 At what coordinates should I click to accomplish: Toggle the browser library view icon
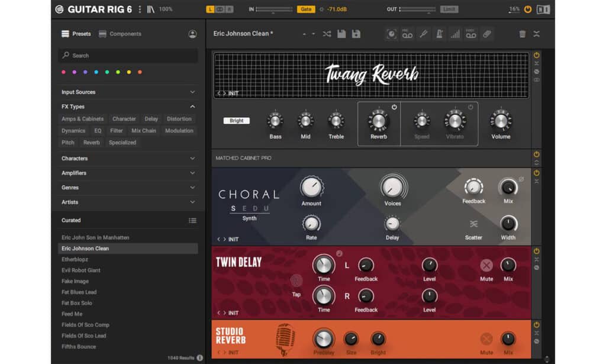[x=150, y=9]
